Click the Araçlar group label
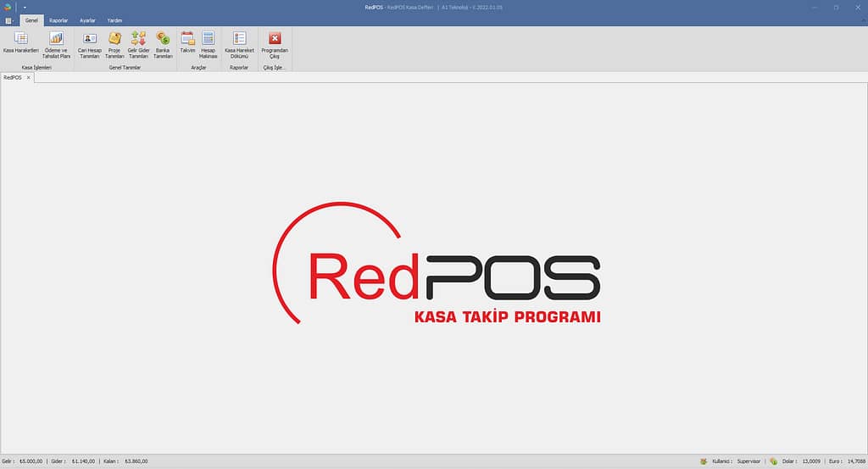The height and width of the screenshot is (469, 868). click(x=198, y=68)
